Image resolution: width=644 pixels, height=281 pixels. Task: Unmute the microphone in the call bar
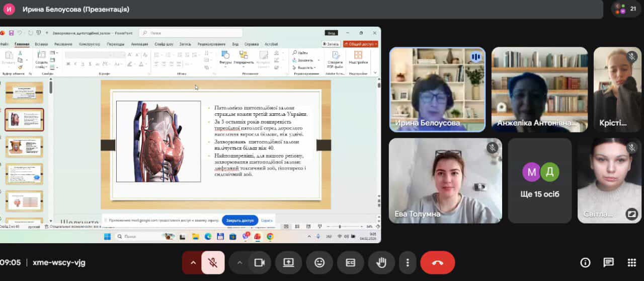pos(213,262)
